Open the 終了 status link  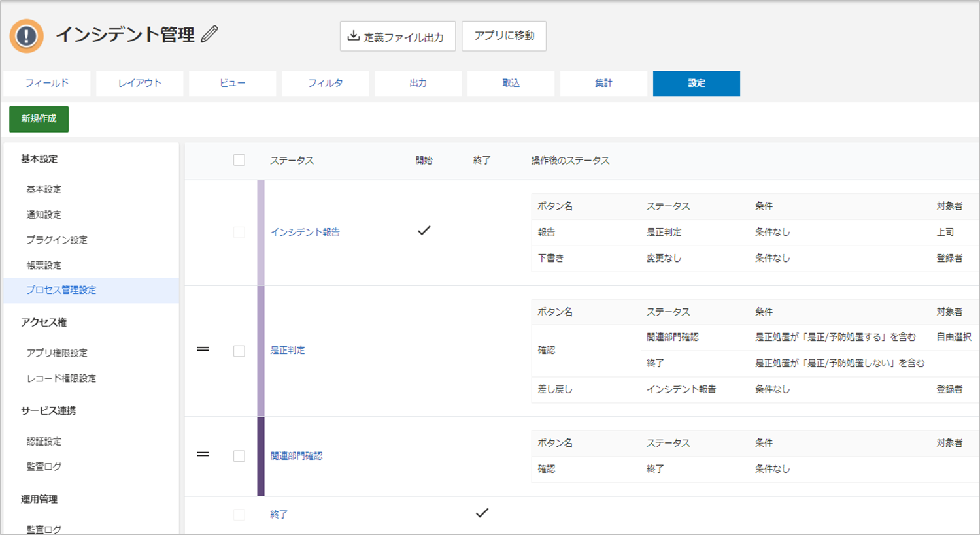pos(279,515)
